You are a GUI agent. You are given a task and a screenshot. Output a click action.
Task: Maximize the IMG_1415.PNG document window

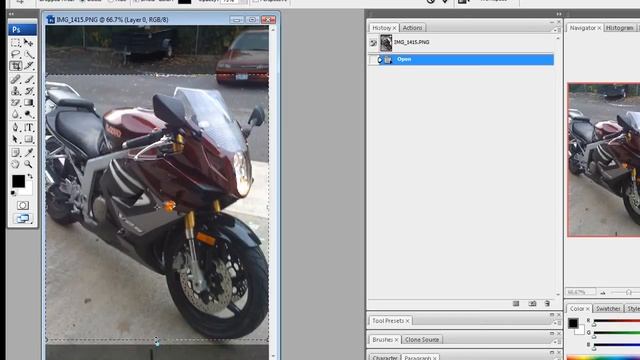point(252,20)
